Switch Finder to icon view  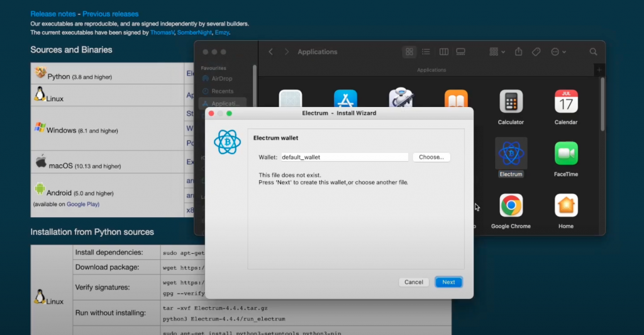point(409,52)
